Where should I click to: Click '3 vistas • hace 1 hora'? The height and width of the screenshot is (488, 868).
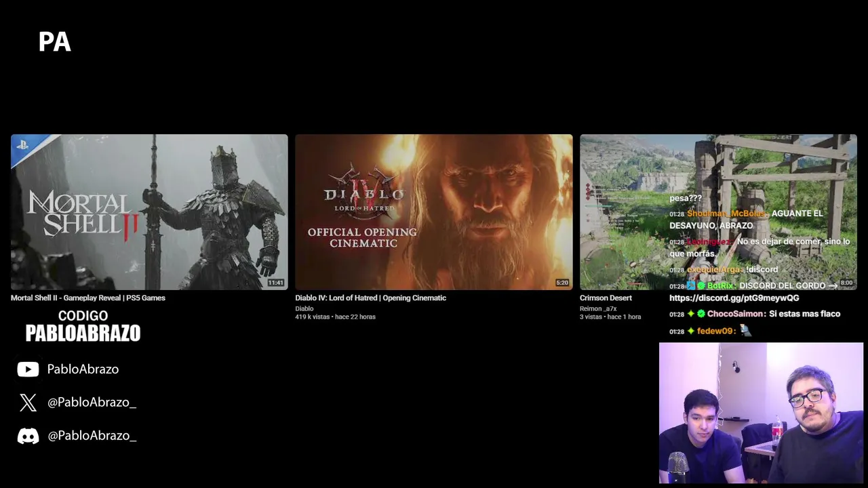tap(610, 317)
